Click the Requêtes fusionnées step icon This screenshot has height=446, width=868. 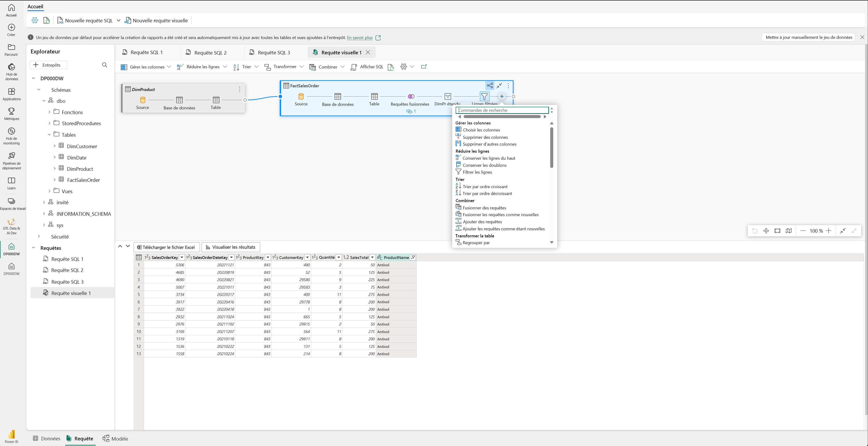tap(411, 97)
